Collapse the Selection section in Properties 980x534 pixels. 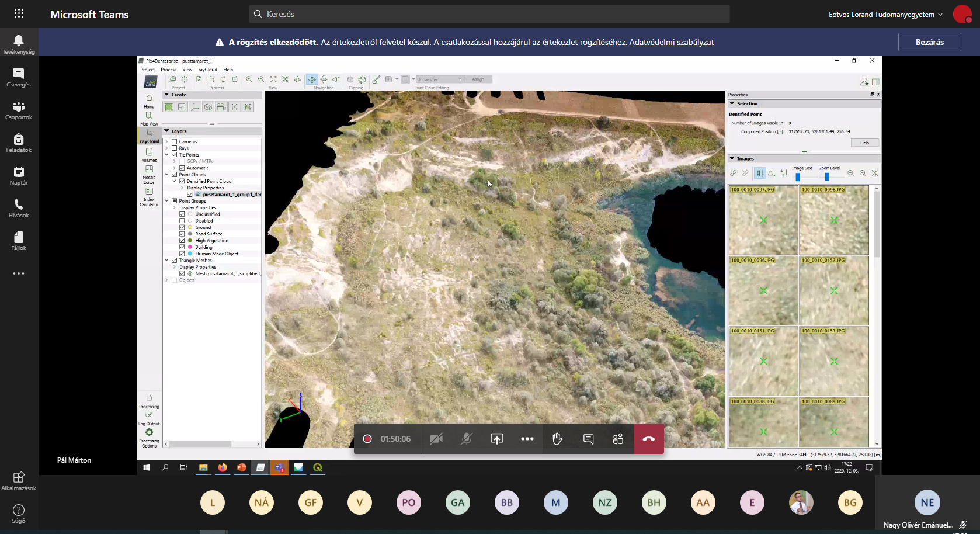[732, 103]
